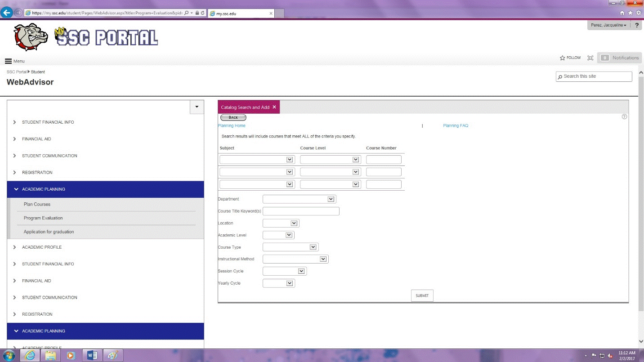The width and height of the screenshot is (644, 362).
Task: Click the browser back arrow button
Action: point(7,13)
